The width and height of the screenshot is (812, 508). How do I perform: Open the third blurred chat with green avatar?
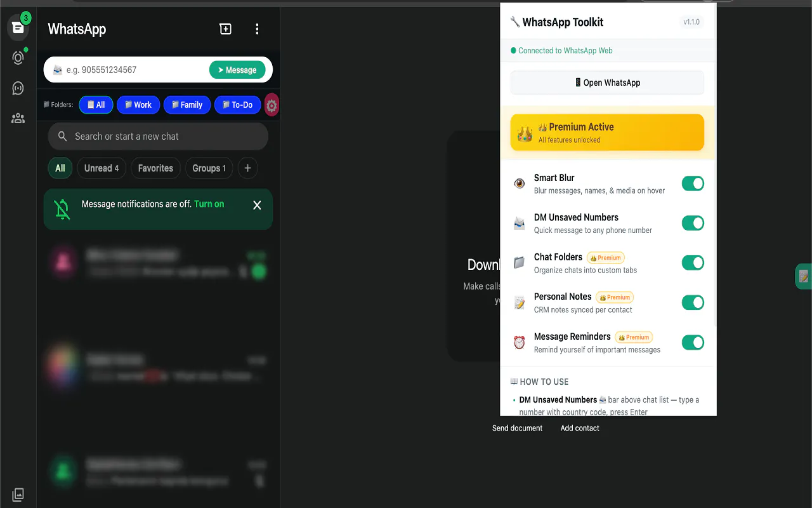(x=158, y=473)
